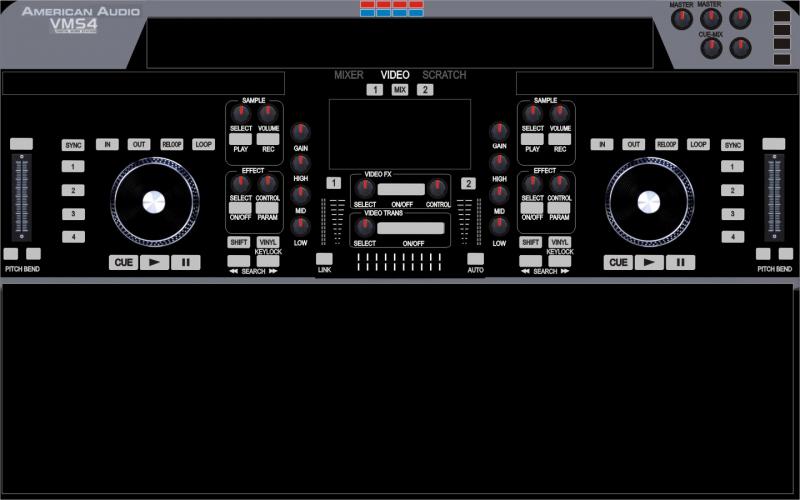Trigger hot cue 2 on left deck
The width and height of the screenshot is (800, 500).
point(73,190)
